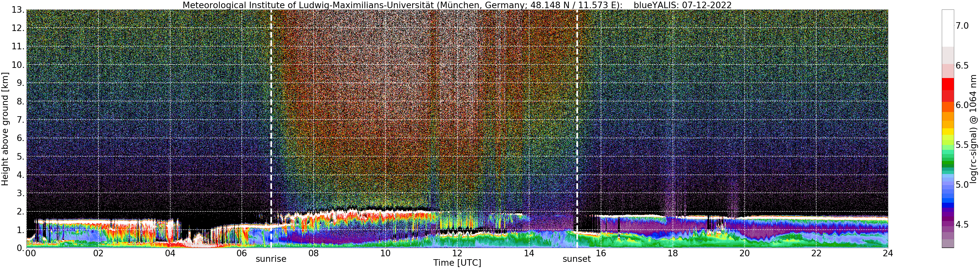Click the '9.' height tick label
Viewport: 980px width, 269px height.
(x=21, y=83)
